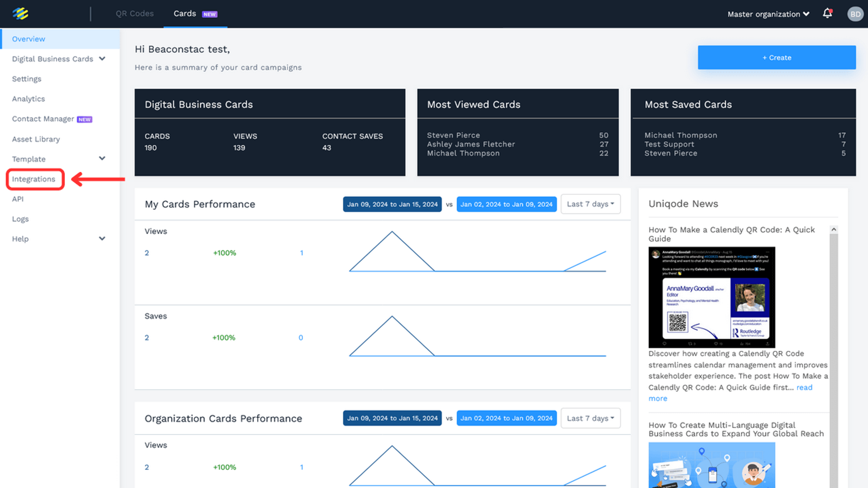The image size is (868, 488).
Task: Click the Uniqode News scrollbar track
Action: pos(834,361)
